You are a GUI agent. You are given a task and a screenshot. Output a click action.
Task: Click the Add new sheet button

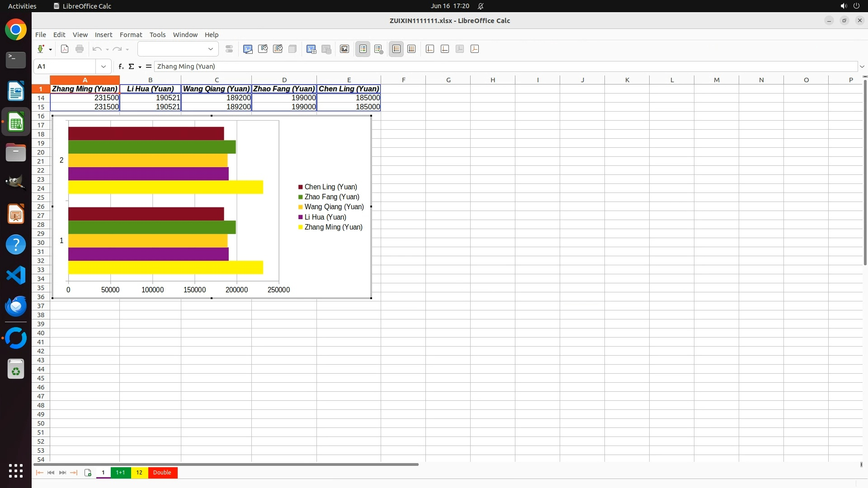pyautogui.click(x=88, y=473)
